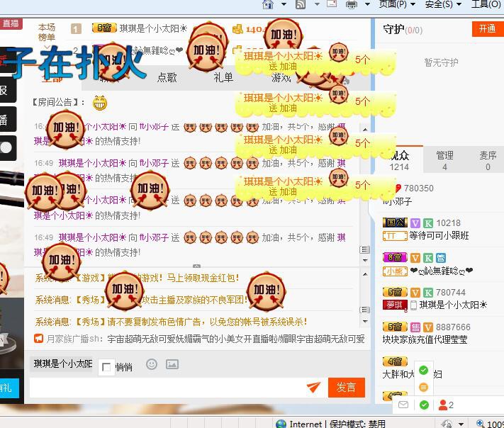The image size is (504, 428).
Task: Select the 麦序 0 tab
Action: click(x=488, y=161)
